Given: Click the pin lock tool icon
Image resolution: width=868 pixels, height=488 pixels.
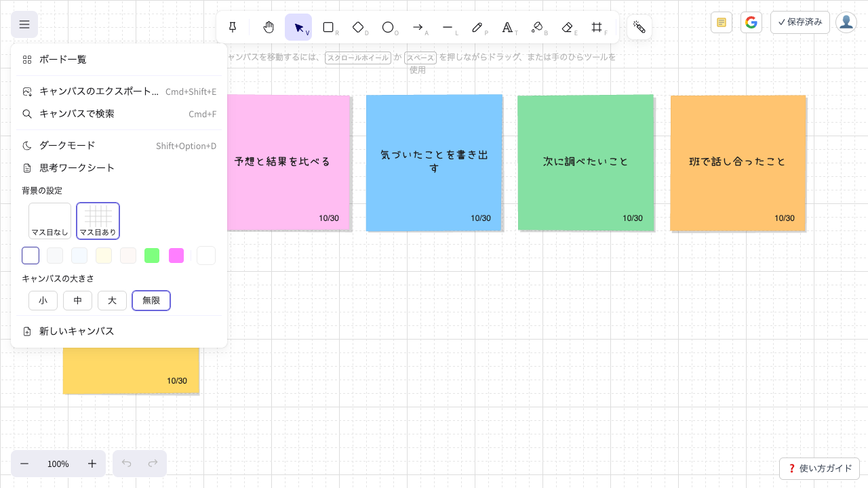Looking at the screenshot, I should [x=233, y=27].
